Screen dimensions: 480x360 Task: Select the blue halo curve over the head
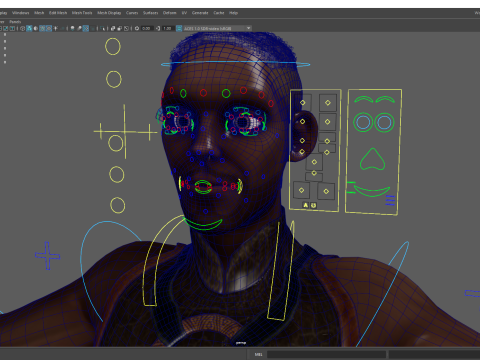[x=235, y=64]
